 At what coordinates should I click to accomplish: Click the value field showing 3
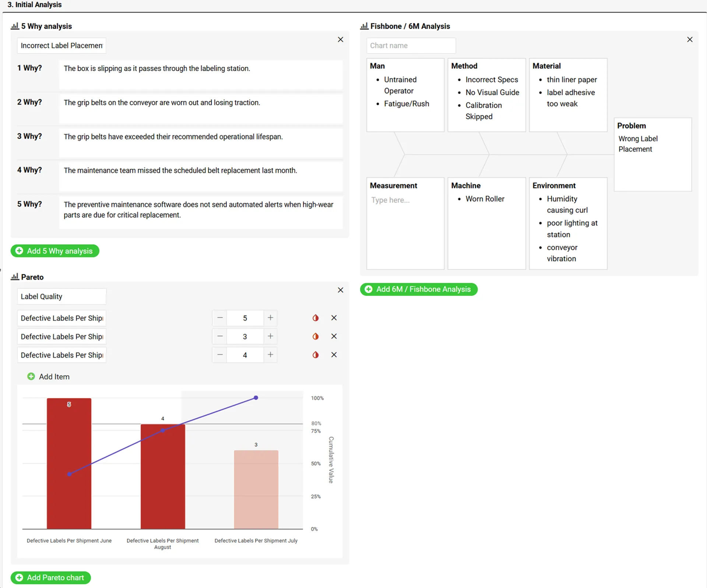click(245, 336)
